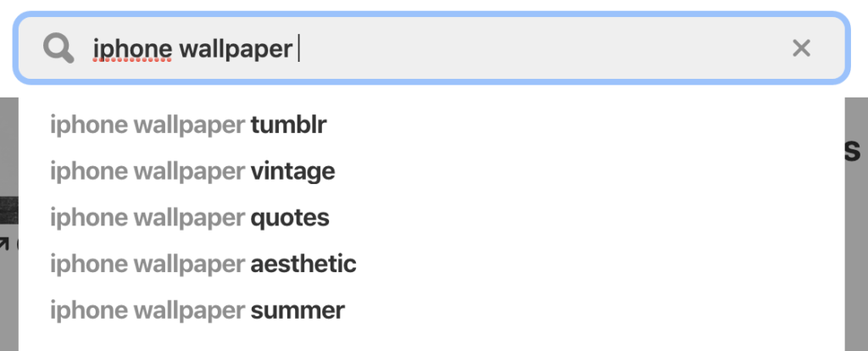Click the partial arrow icon at left edge
This screenshot has height=351, width=868.
(5, 245)
